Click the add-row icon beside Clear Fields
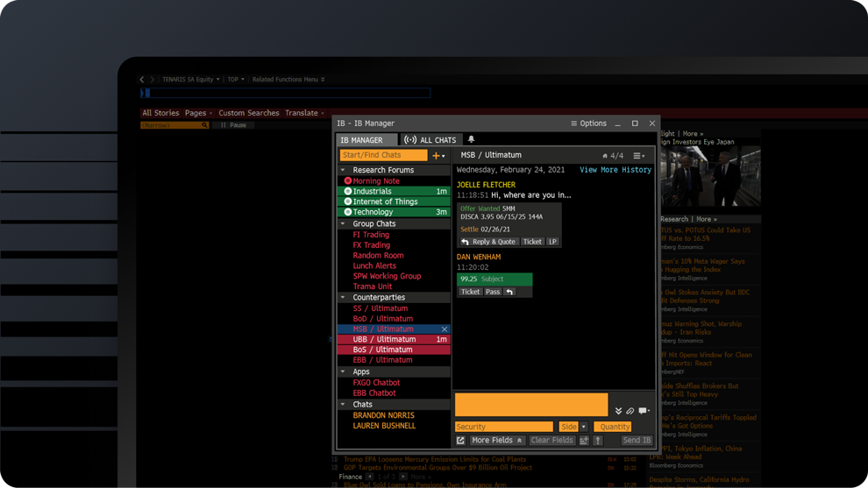The height and width of the screenshot is (488, 868). click(x=584, y=441)
